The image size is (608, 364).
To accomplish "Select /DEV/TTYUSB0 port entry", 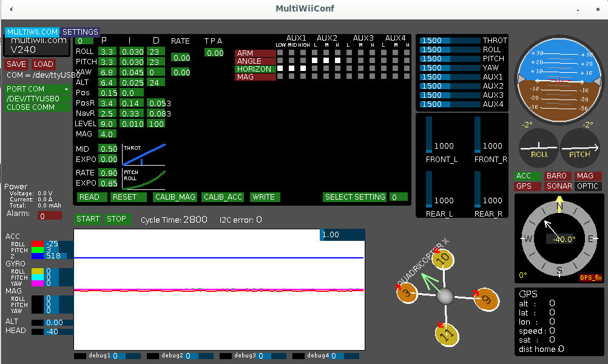I will 38,98.
